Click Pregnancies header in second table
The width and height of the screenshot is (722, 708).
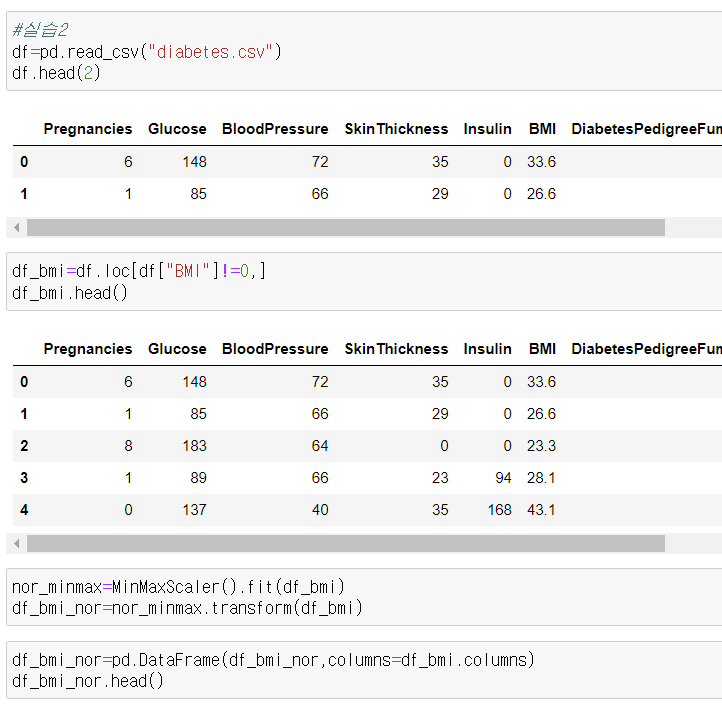click(x=88, y=349)
